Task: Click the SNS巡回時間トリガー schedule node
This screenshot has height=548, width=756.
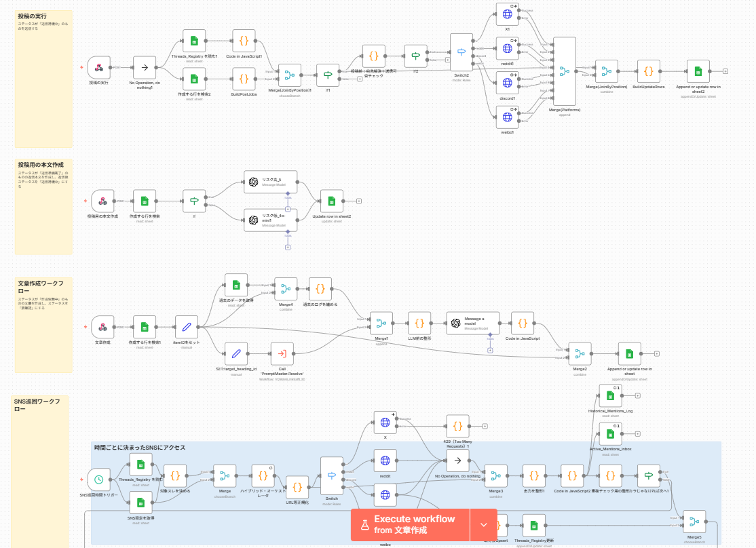Action: 98,480
